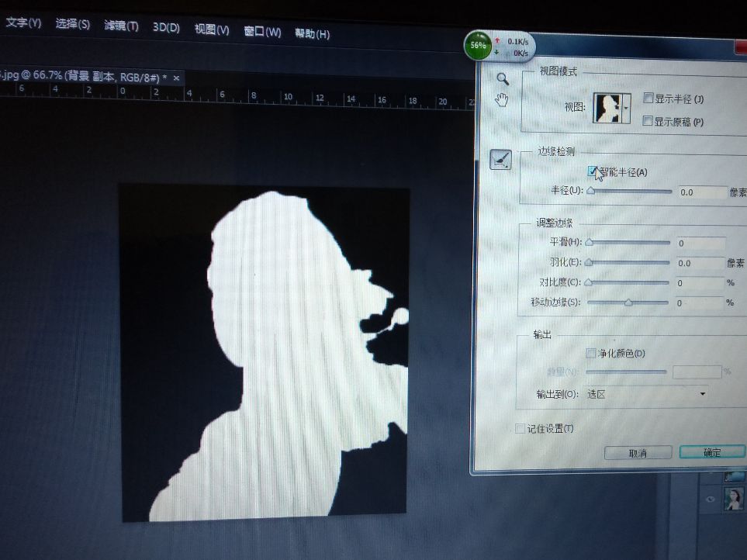This screenshot has width=747, height=560.
Task: Open the 选择 (S) menu
Action: [72, 24]
